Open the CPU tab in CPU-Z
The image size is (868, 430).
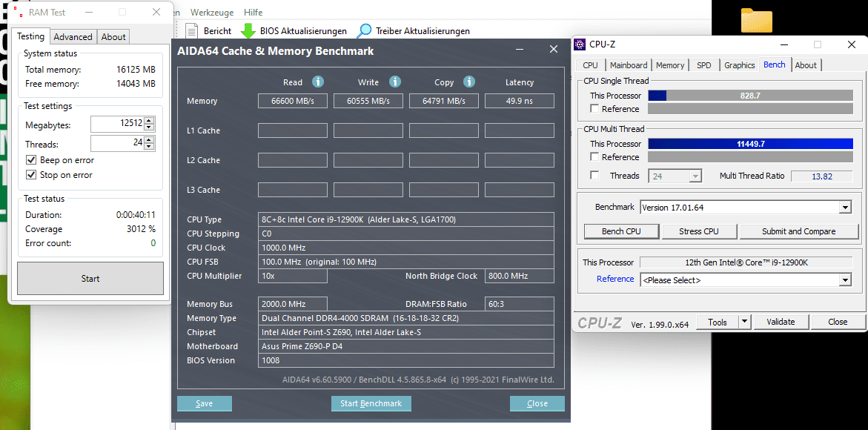(590, 65)
